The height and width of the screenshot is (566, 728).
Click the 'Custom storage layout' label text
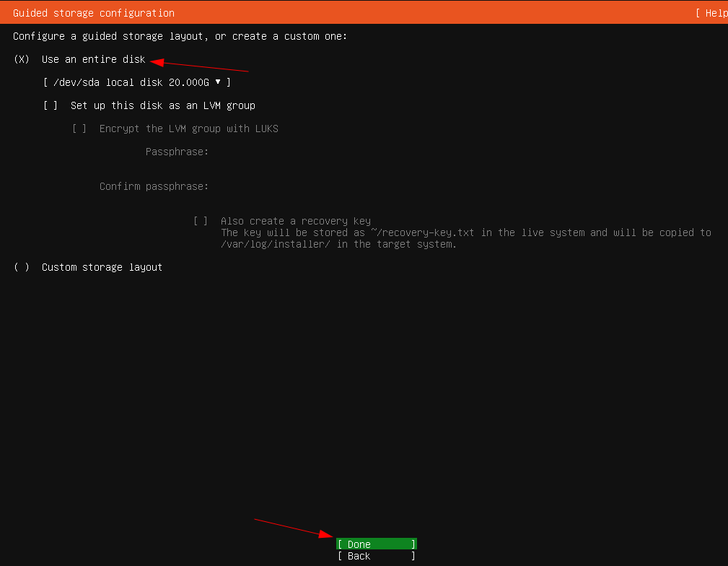click(102, 267)
